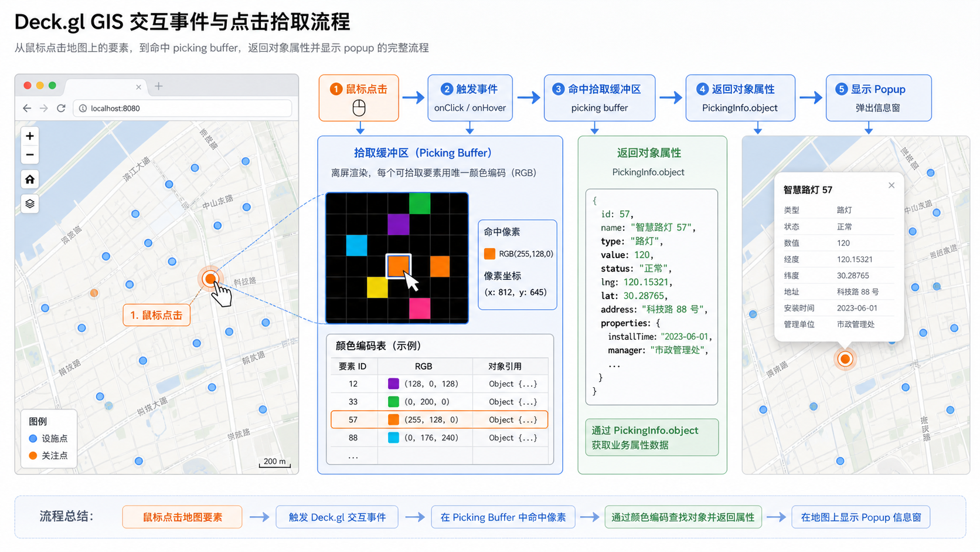Reset map to home view
This screenshot has width=980, height=552.
point(30,180)
